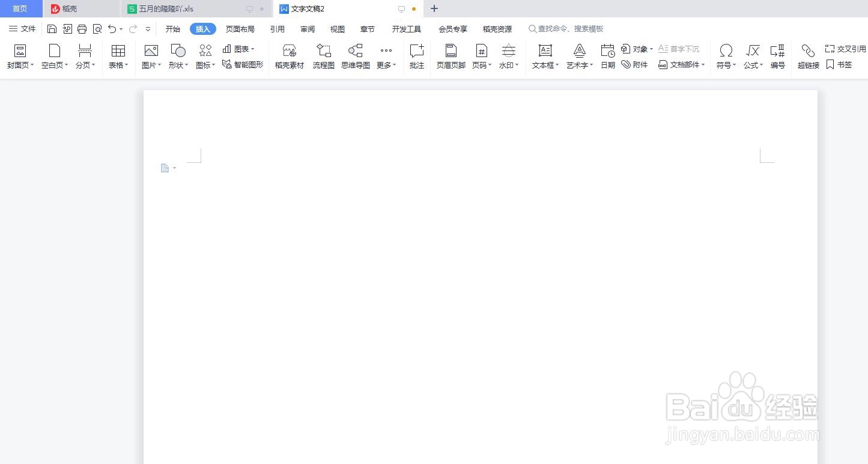Insert a comment with the 批注 icon
The height and width of the screenshot is (464, 868).
coord(416,56)
